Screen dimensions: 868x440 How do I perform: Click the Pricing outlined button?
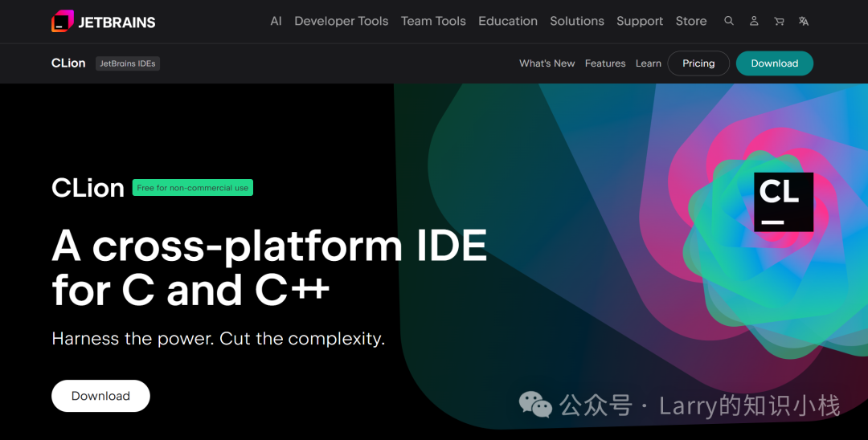698,63
